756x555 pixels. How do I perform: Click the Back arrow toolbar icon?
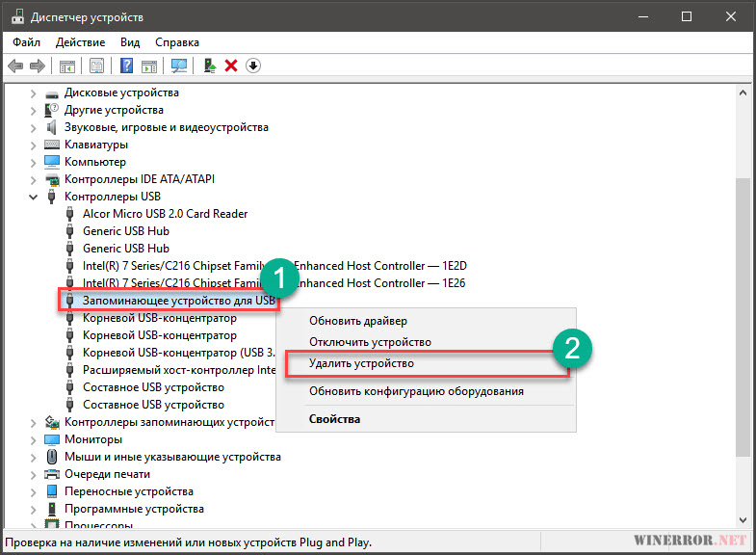pos(15,66)
